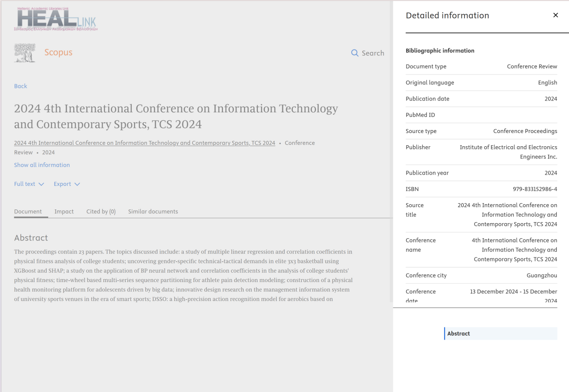Screen dimensions: 569x392
Task: Click the Source title label
Action: (x=415, y=210)
